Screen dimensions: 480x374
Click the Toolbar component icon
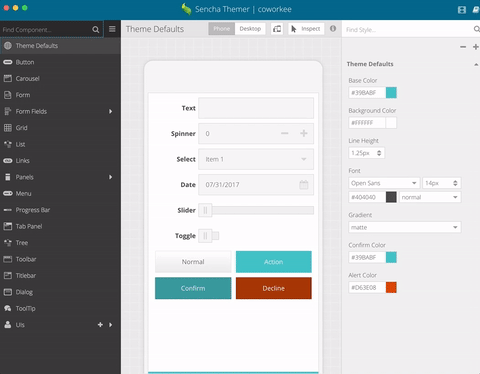pos(8,259)
